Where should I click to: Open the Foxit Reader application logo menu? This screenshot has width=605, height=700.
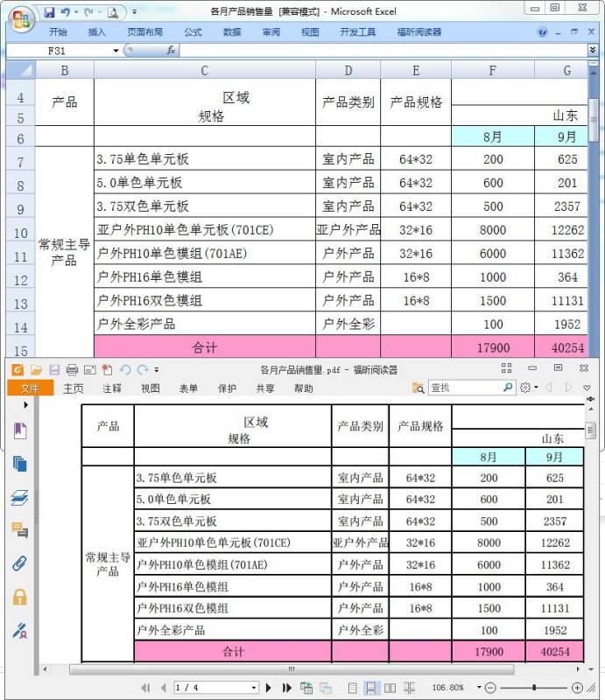[17, 369]
